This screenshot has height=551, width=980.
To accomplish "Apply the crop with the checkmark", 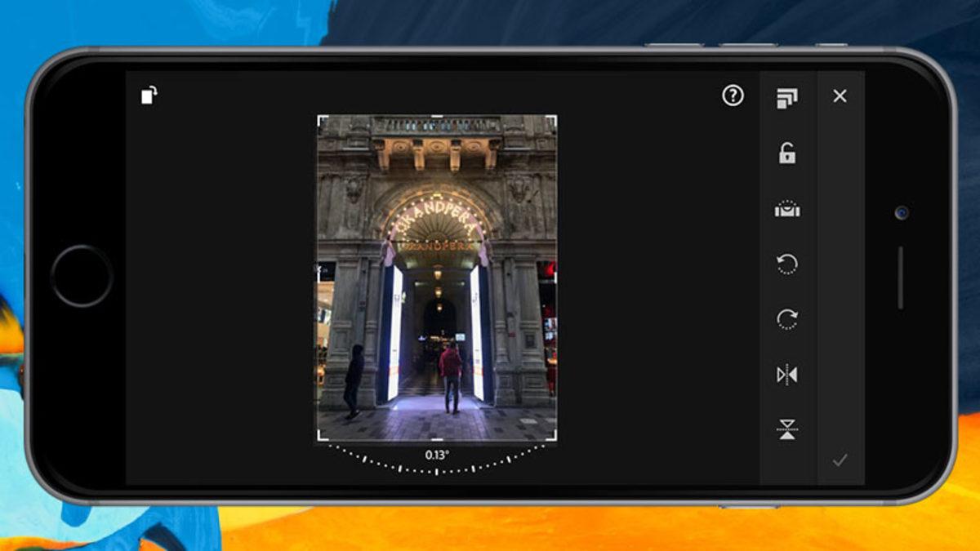I will coord(841,459).
